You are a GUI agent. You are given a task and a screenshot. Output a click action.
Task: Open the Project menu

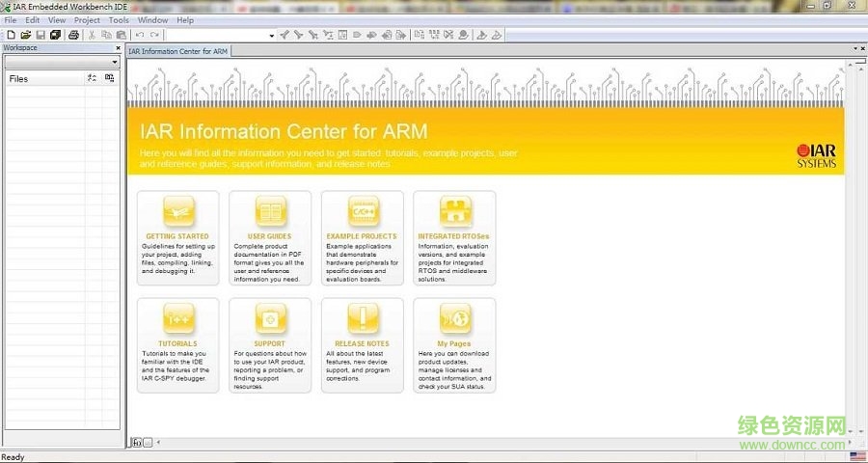pos(87,20)
